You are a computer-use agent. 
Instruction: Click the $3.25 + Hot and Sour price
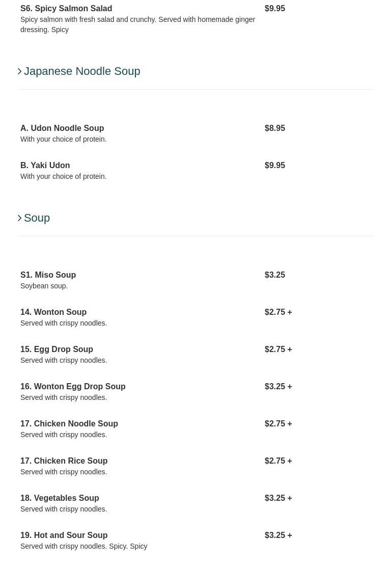pyautogui.click(x=278, y=535)
